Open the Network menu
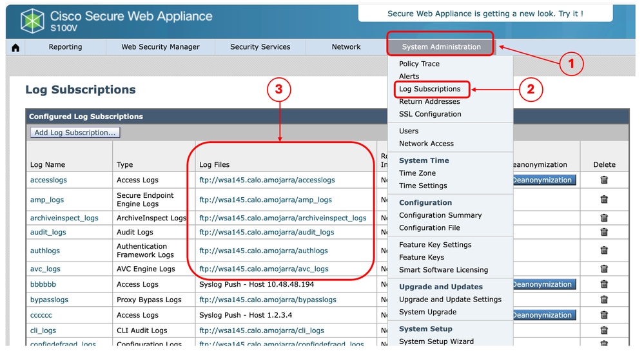 (346, 47)
